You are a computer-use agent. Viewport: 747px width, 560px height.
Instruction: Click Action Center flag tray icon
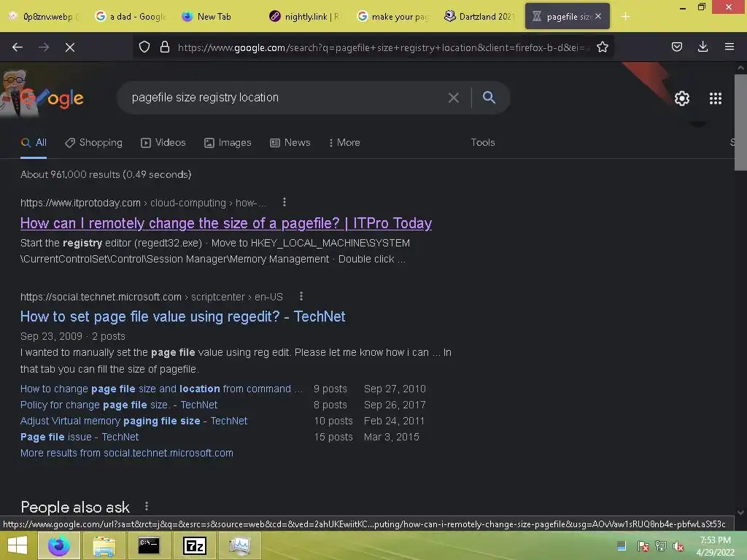643,546
